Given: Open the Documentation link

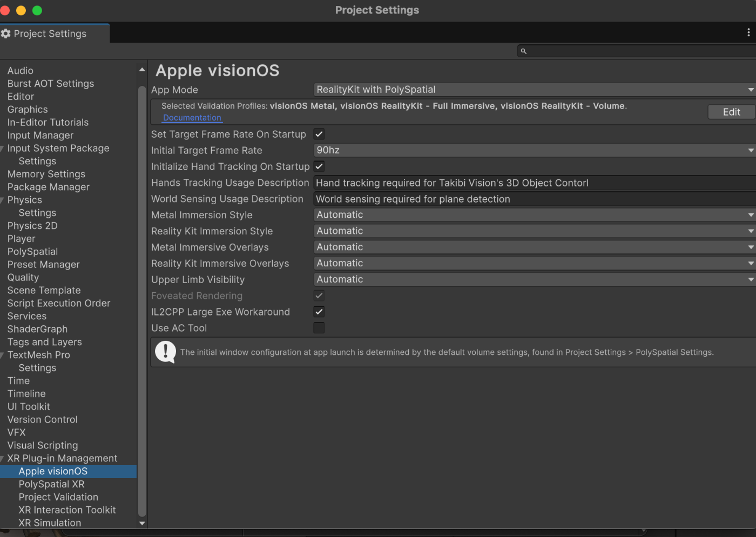Looking at the screenshot, I should click(x=192, y=118).
